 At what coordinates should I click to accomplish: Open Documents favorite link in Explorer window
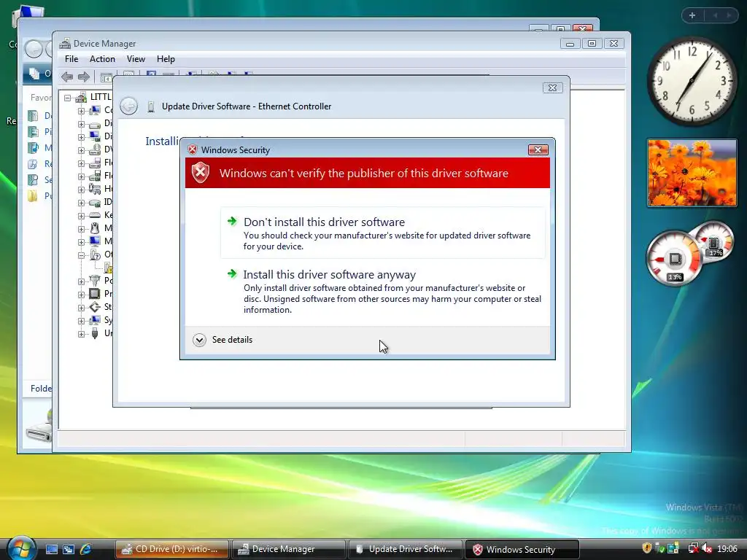point(39,116)
